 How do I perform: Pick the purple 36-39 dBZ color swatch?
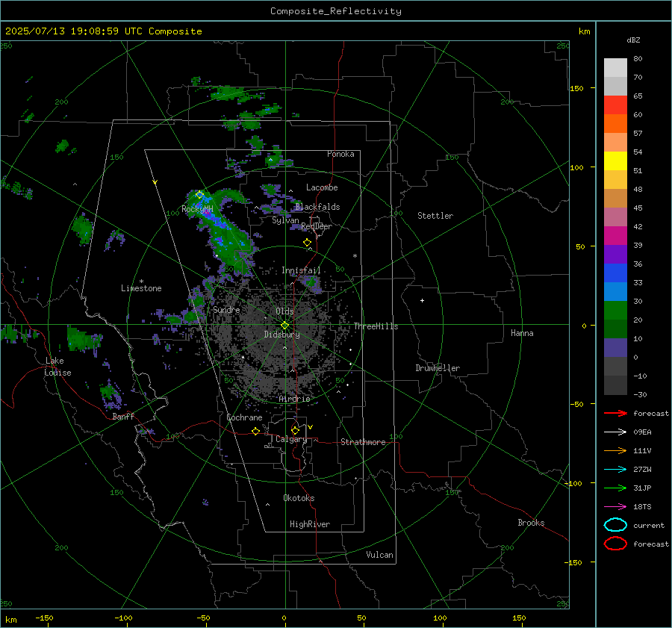coord(615,254)
